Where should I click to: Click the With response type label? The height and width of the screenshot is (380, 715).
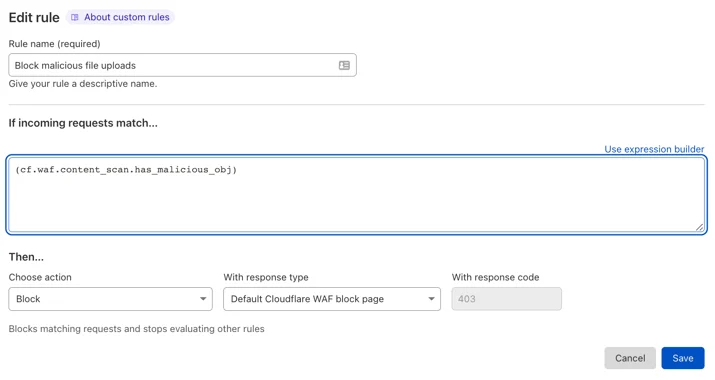[266, 277]
